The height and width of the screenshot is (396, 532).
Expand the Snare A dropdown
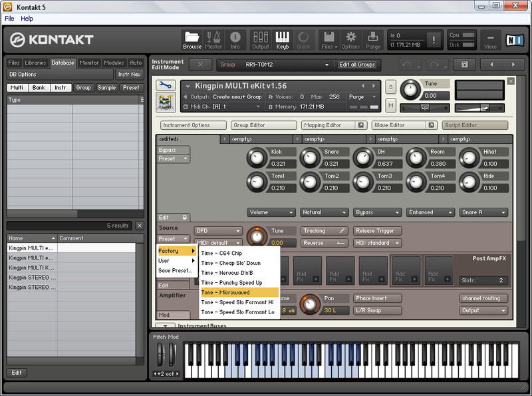coord(483,212)
